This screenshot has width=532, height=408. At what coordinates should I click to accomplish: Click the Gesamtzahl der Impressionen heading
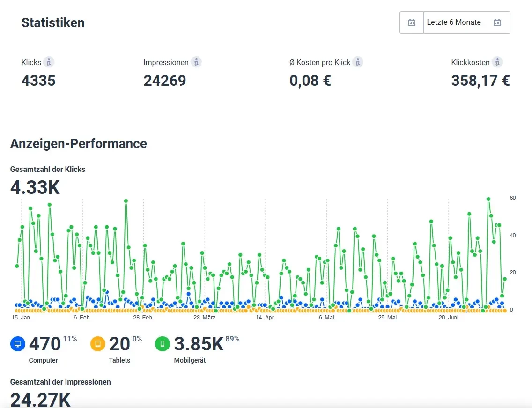(x=60, y=382)
